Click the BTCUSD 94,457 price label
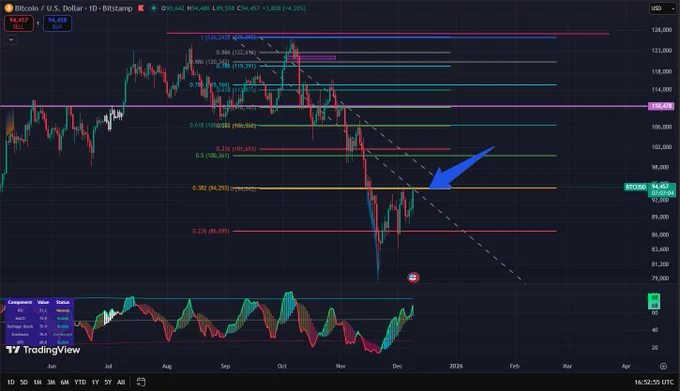The width and height of the screenshot is (680, 391). click(650, 190)
